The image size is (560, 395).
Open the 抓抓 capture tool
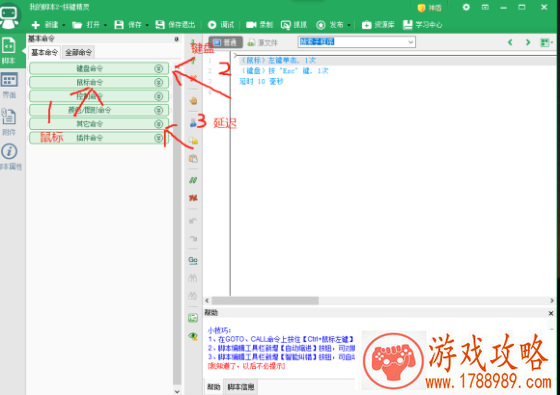(x=294, y=25)
